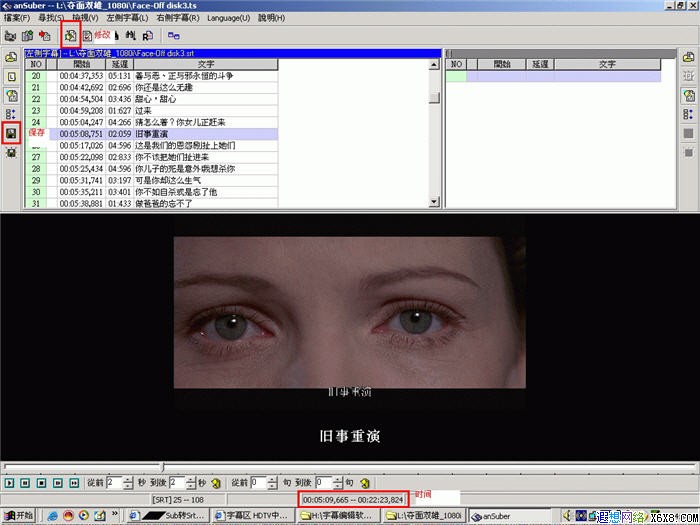The width and height of the screenshot is (700, 525).
Task: Click the red arrow document toolbar icon
Action: pyautogui.click(x=44, y=35)
